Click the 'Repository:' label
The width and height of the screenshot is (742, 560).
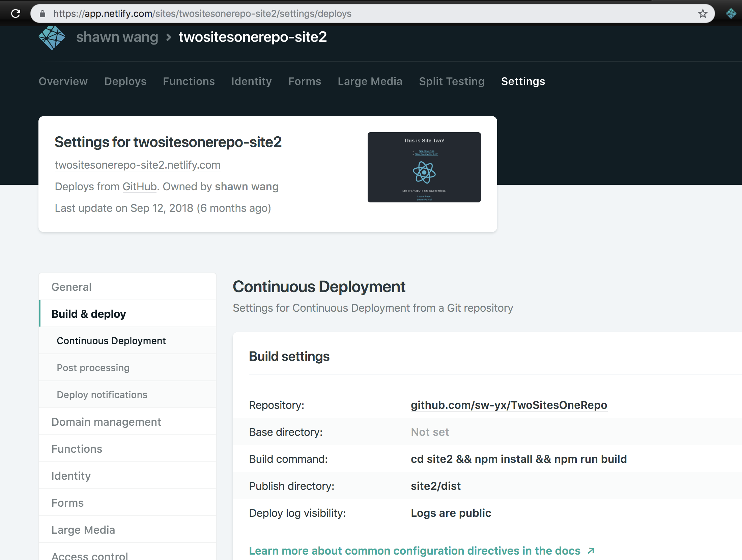(x=277, y=405)
